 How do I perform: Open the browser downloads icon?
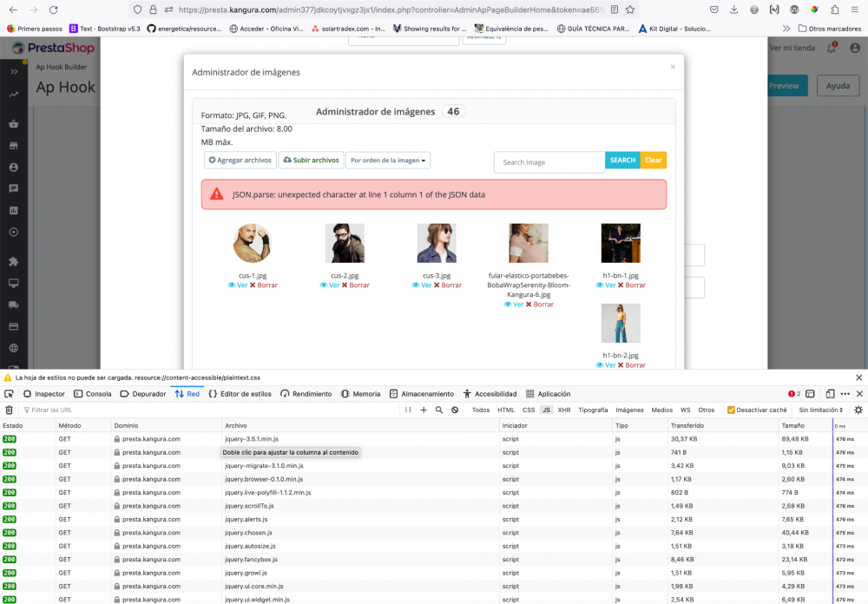tap(734, 10)
